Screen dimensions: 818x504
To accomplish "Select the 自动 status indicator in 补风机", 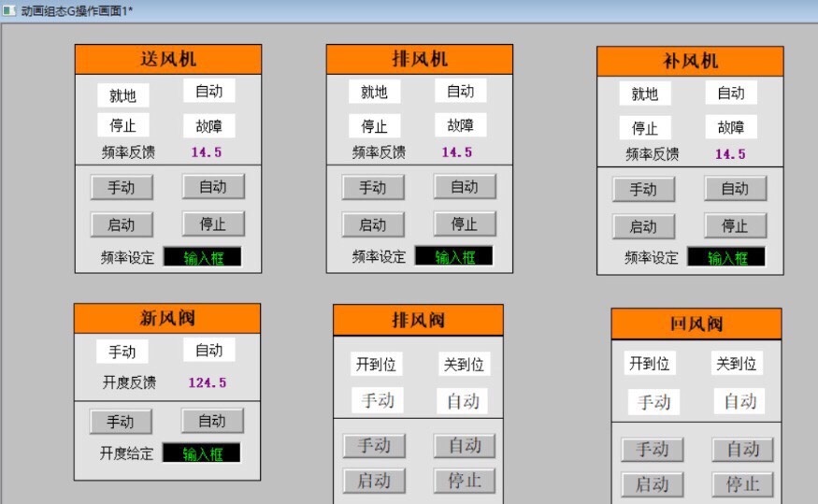I will click(x=731, y=93).
